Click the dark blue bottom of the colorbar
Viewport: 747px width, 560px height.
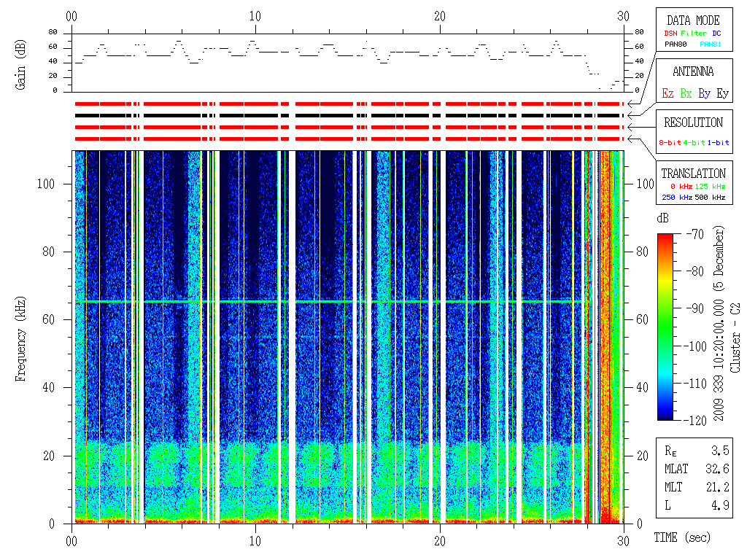pos(665,416)
